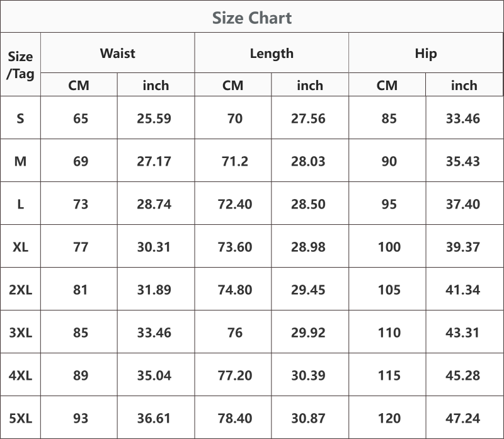Click the hip CM value 100
The height and width of the screenshot is (439, 504).
tap(389, 247)
